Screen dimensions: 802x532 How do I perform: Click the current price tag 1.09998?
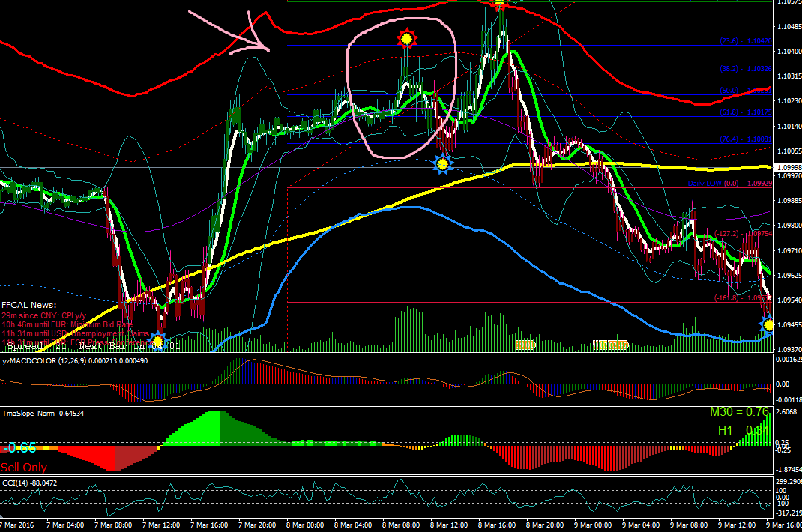pos(789,168)
